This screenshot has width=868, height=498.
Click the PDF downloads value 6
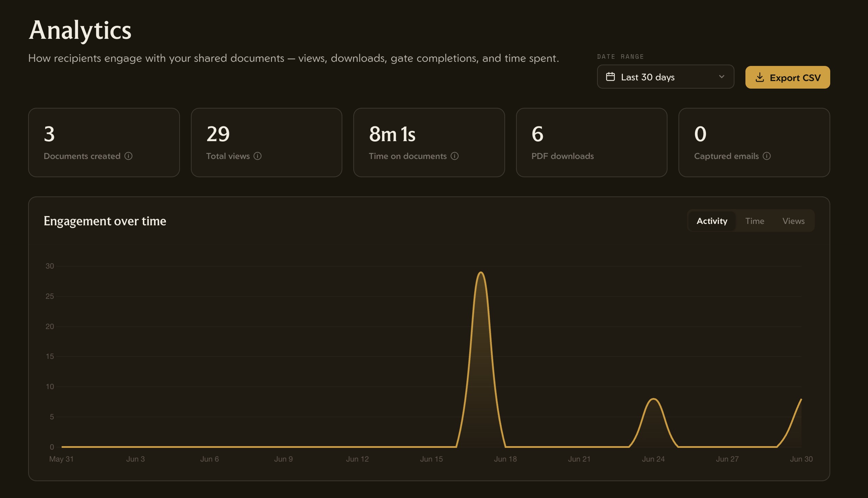[x=538, y=134]
